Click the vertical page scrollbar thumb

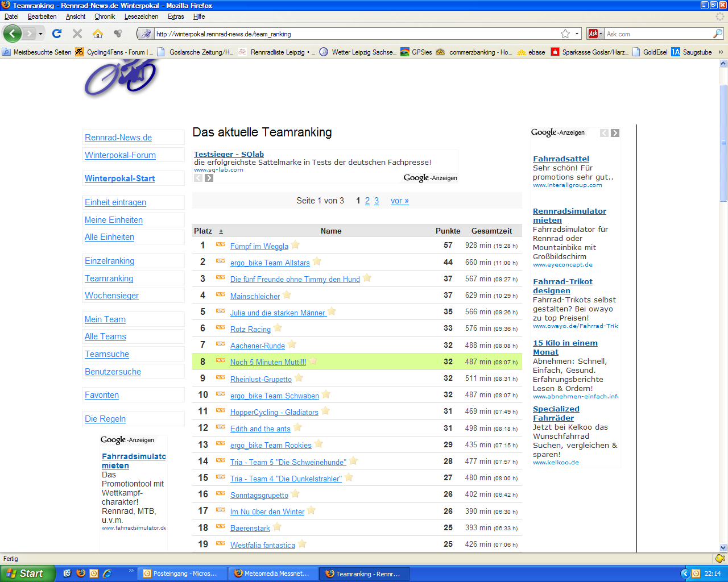(723, 142)
